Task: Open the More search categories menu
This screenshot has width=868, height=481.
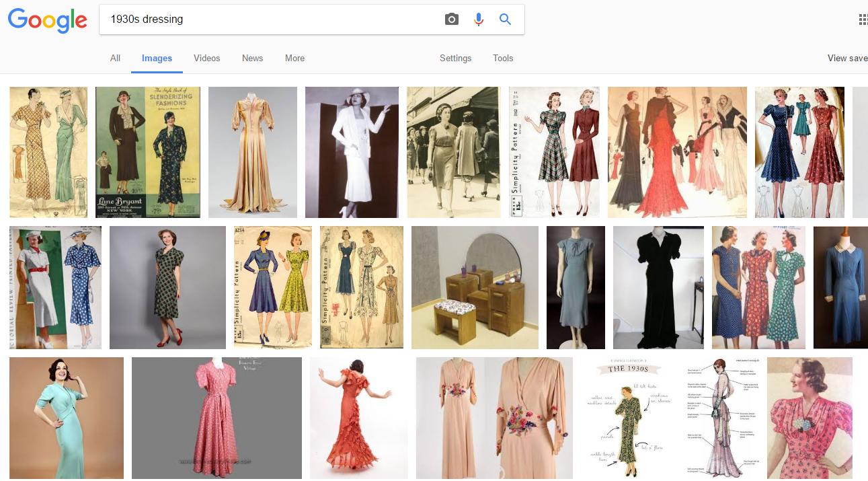Action: pos(294,59)
